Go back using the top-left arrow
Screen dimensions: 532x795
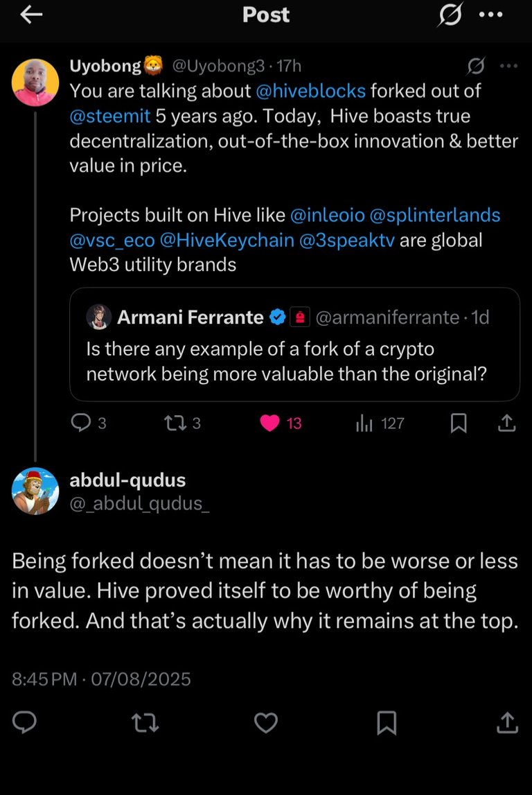click(x=31, y=15)
